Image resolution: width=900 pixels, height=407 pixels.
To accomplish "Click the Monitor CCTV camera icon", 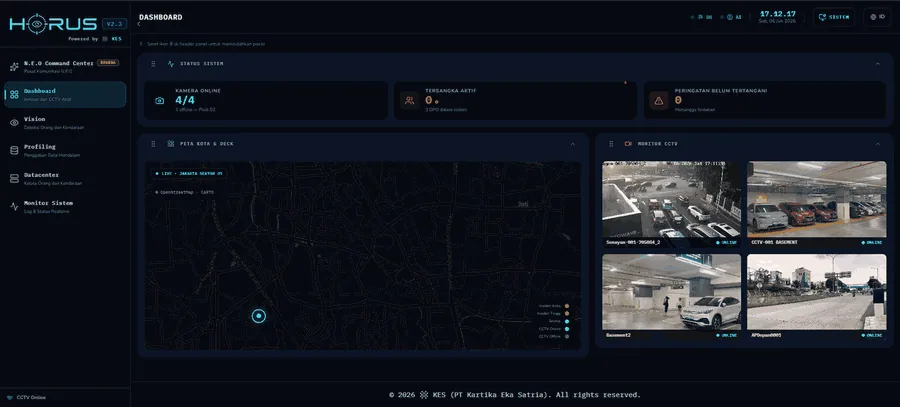I will pyautogui.click(x=628, y=144).
